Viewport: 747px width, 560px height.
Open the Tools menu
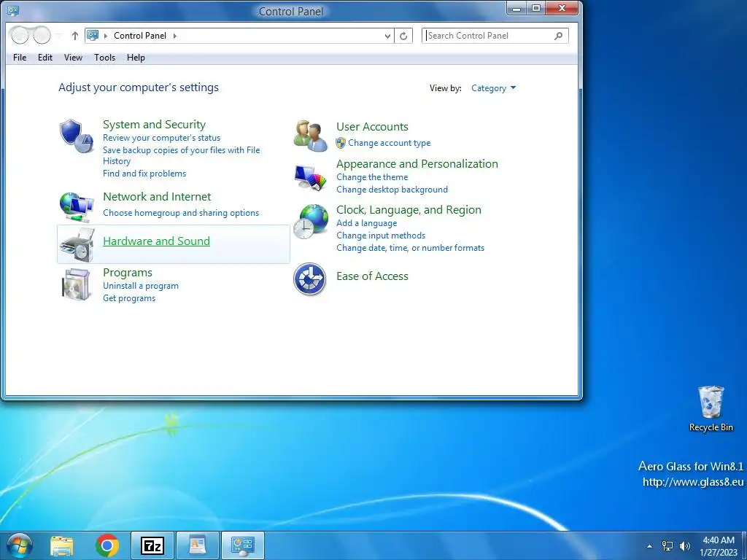[105, 58]
